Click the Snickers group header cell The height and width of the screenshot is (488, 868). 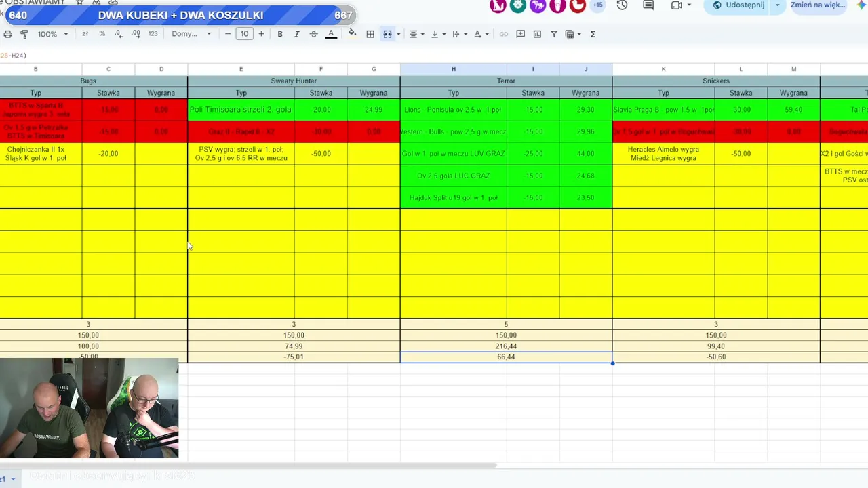tap(716, 81)
